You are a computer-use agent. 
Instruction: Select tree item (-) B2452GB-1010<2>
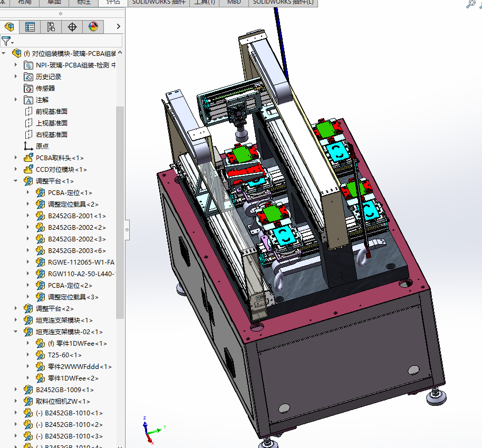[69, 425]
